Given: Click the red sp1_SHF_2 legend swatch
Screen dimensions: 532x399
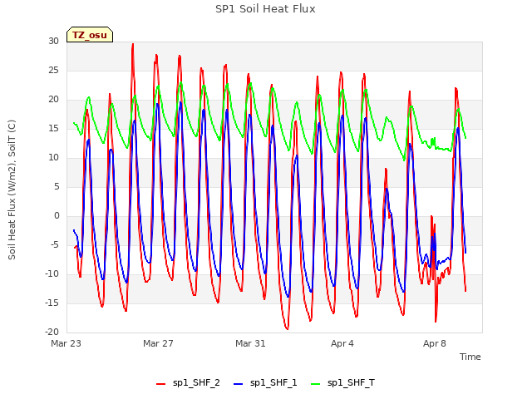Looking at the screenshot, I should coord(160,384).
